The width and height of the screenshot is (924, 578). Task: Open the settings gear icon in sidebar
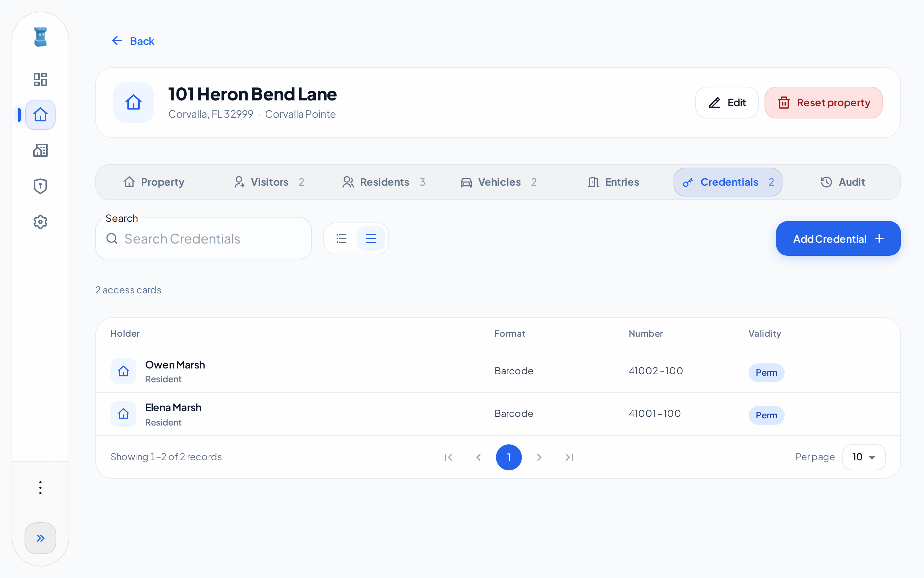(x=40, y=222)
